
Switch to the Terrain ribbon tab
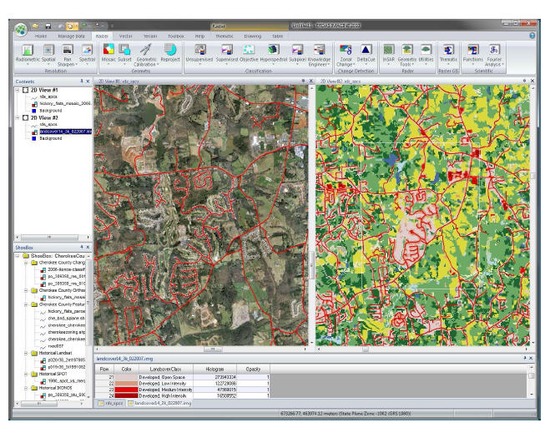(x=150, y=36)
